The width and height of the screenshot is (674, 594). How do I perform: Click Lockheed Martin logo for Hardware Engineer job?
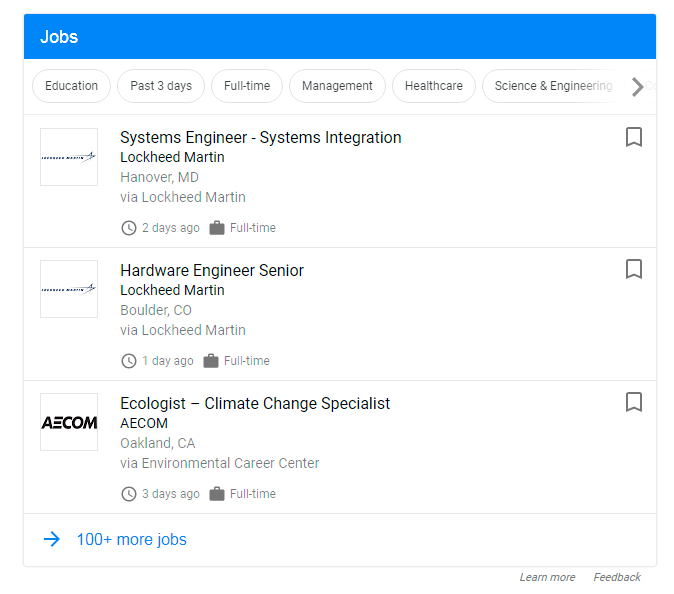click(x=69, y=289)
